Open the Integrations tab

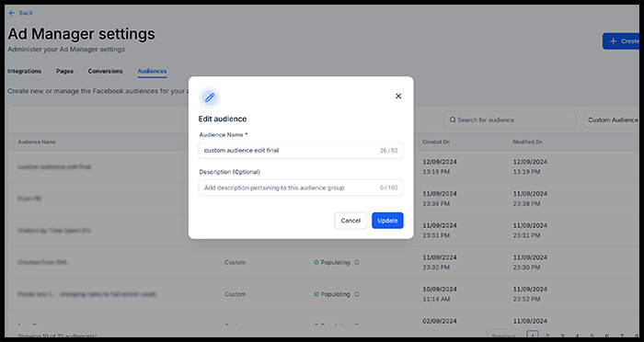(x=24, y=71)
